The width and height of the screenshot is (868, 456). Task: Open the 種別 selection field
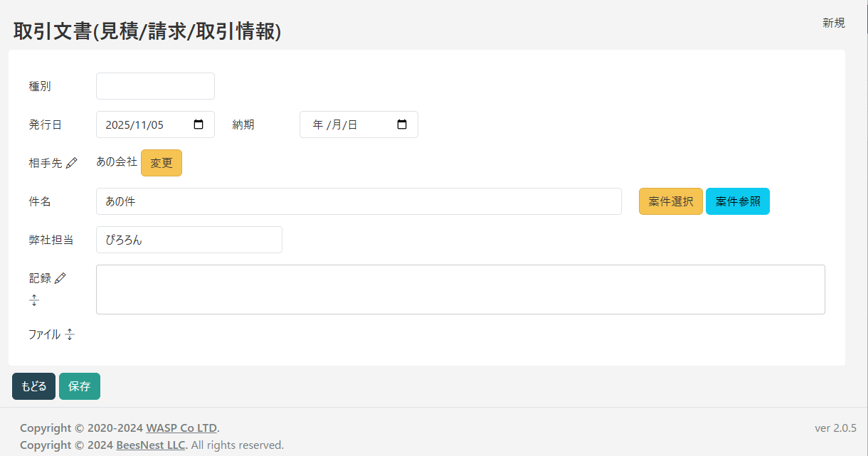[x=155, y=86]
